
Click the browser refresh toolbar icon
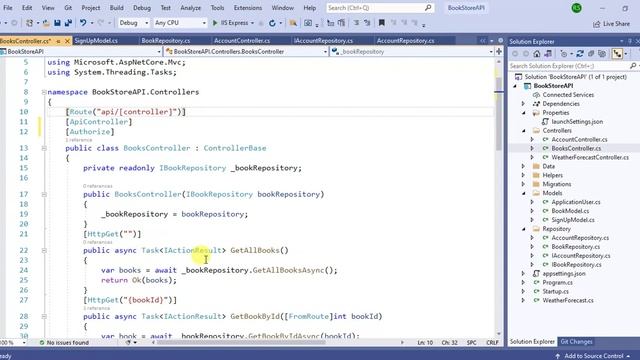(272, 23)
